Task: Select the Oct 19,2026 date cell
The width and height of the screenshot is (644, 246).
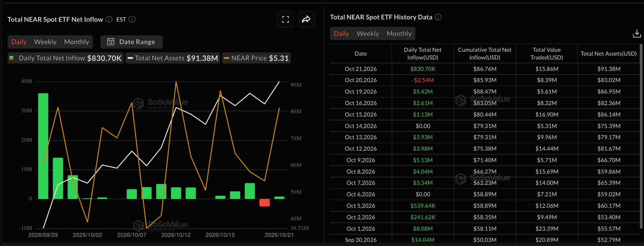Action: (361, 92)
